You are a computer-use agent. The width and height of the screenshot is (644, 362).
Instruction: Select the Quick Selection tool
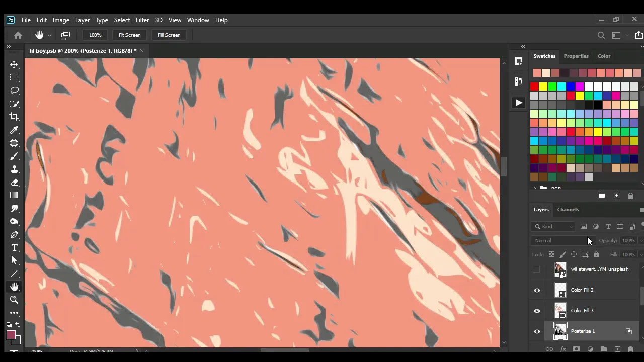coord(14,104)
